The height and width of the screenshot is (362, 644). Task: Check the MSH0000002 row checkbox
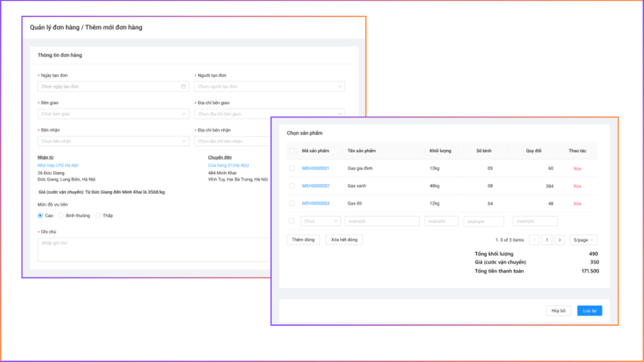click(292, 186)
